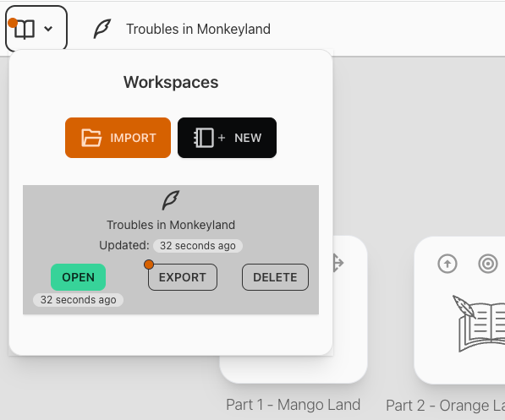Click the quill icon beside the header title
505x420 pixels.
click(102, 29)
